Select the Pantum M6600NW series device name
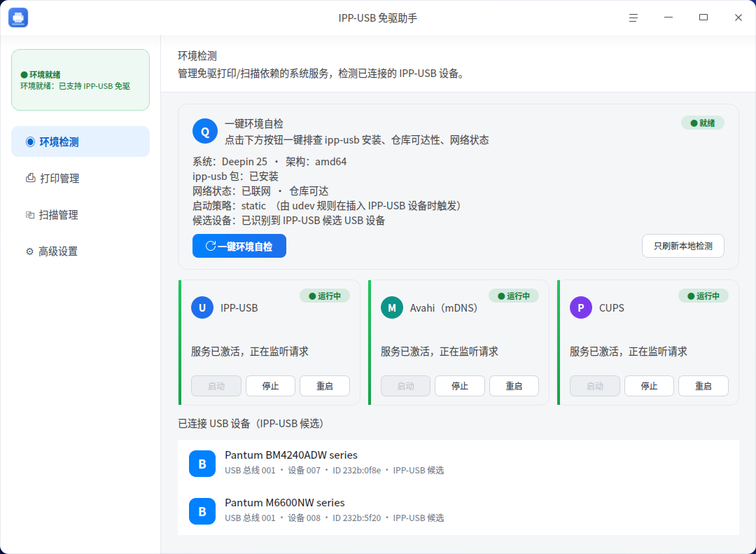The height and width of the screenshot is (554, 756). click(x=285, y=502)
